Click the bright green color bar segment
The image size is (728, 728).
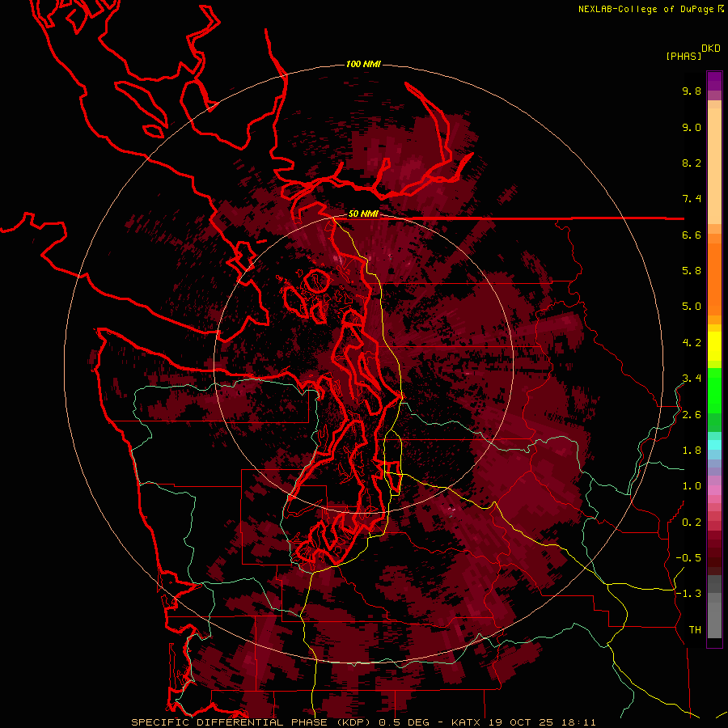(714, 390)
